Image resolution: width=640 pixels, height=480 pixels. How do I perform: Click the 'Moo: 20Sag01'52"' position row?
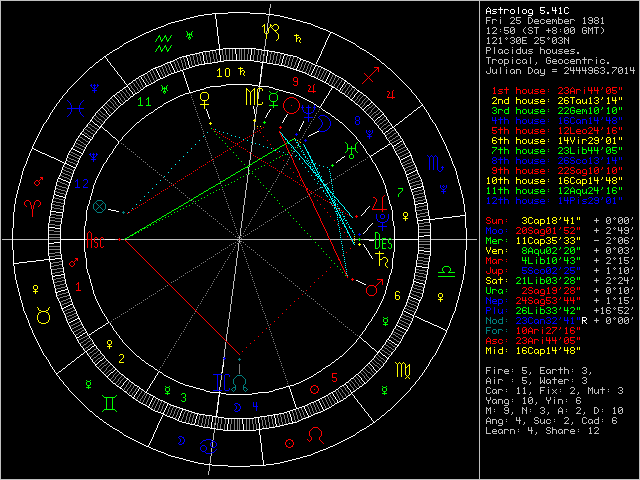point(560,231)
